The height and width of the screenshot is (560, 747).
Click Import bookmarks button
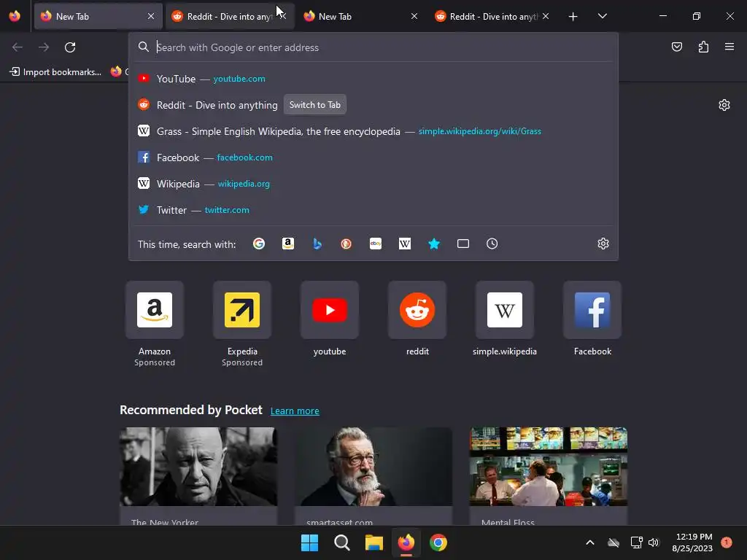pos(55,72)
